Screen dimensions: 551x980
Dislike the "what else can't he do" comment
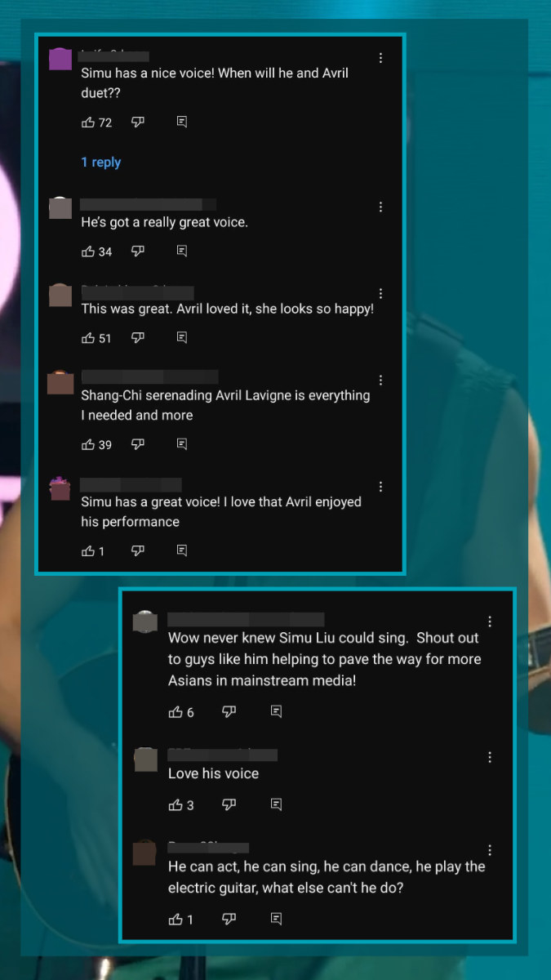[229, 919]
